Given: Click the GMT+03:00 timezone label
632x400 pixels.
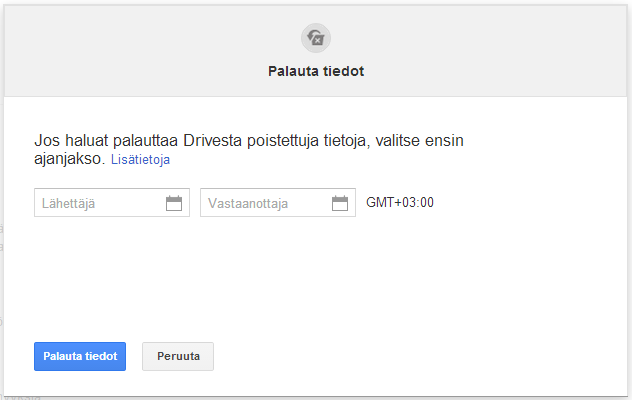Looking at the screenshot, I should [399, 203].
